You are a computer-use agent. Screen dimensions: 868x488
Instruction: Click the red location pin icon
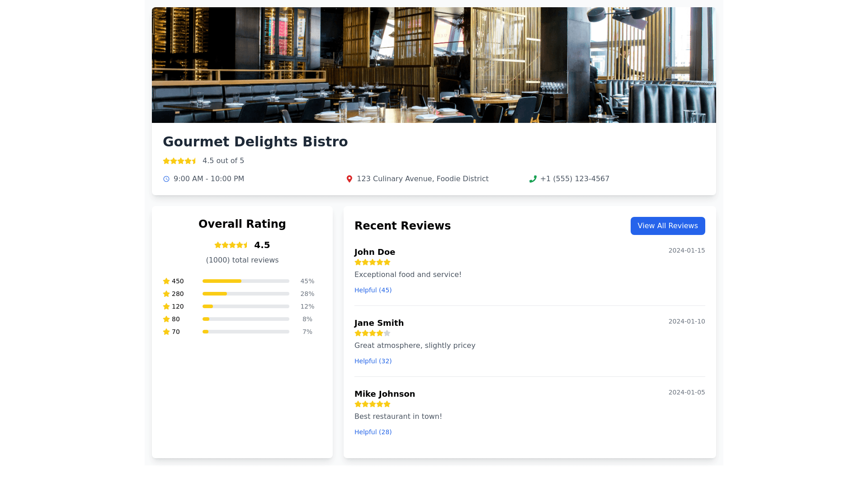(349, 179)
